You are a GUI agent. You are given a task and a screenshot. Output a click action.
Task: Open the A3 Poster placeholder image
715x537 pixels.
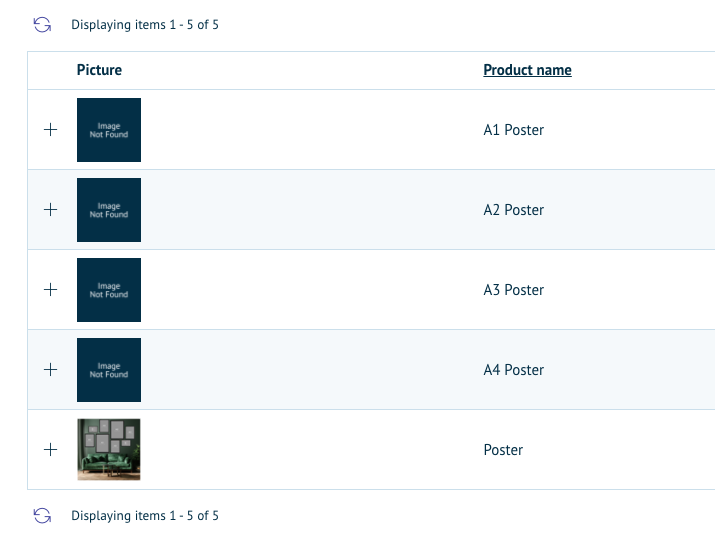click(109, 290)
